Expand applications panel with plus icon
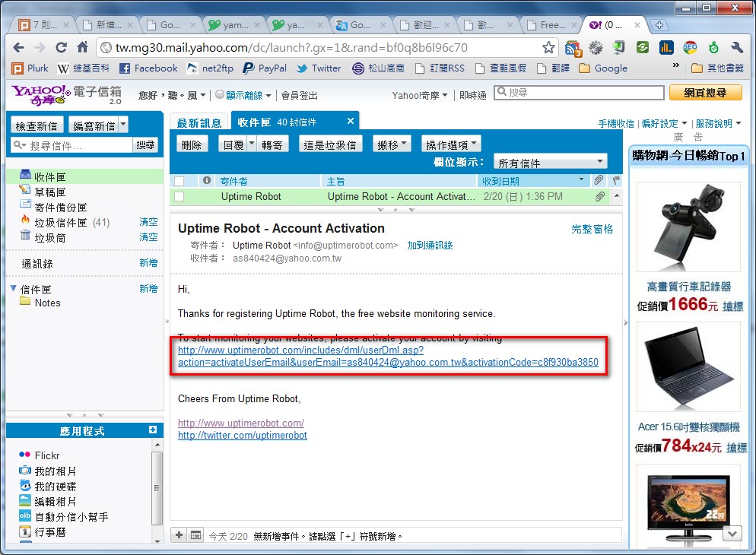 tap(153, 430)
